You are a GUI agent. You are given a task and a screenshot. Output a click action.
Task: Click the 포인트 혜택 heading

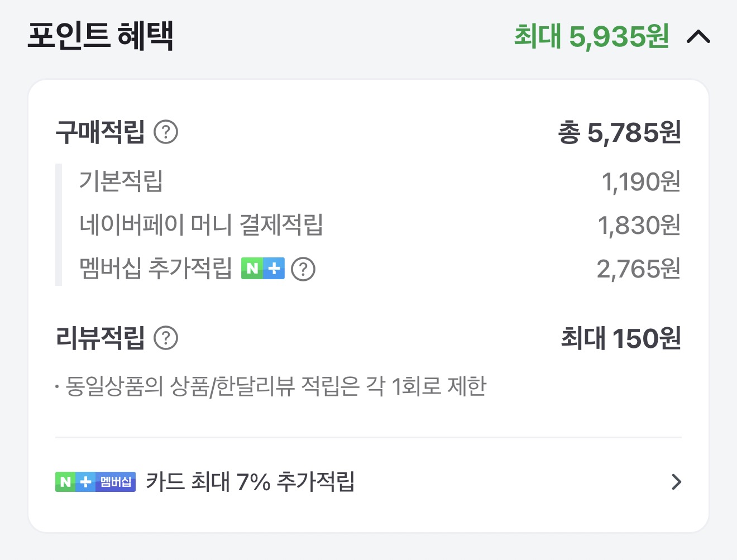pos(100,36)
